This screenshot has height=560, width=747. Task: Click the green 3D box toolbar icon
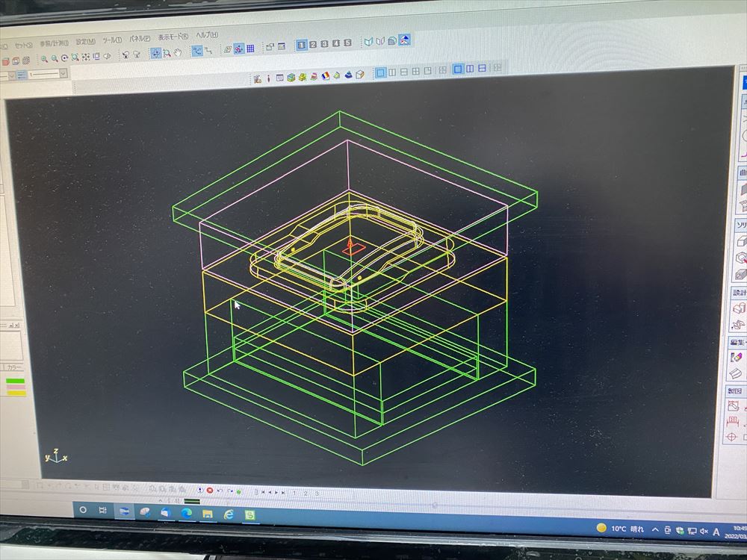pyautogui.click(x=291, y=78)
